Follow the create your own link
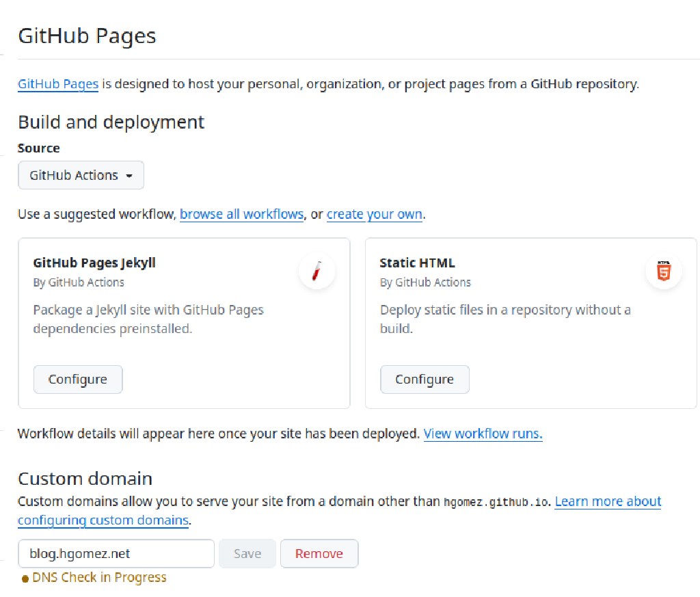The width and height of the screenshot is (700, 597). pos(374,214)
